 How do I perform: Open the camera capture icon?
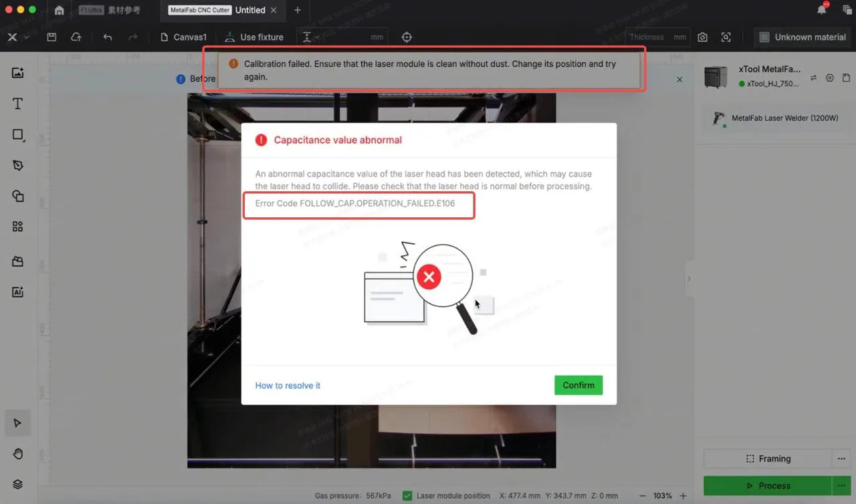tap(702, 37)
